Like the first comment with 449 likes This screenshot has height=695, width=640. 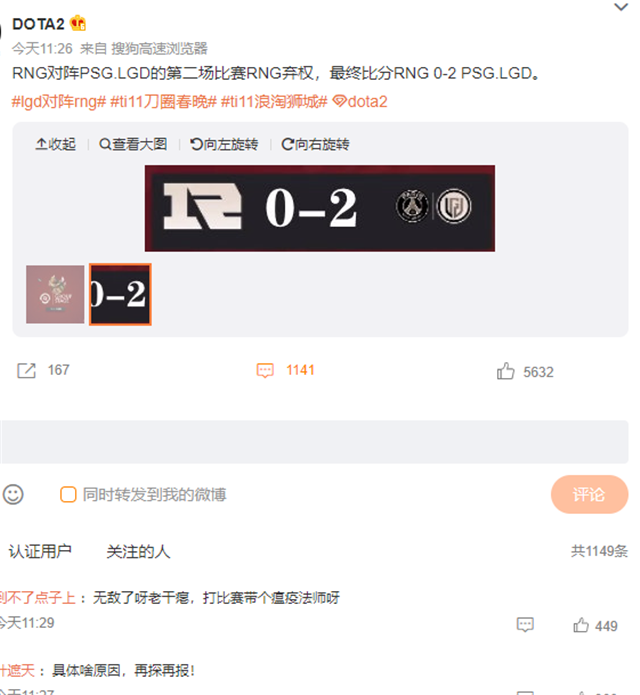[581, 625]
